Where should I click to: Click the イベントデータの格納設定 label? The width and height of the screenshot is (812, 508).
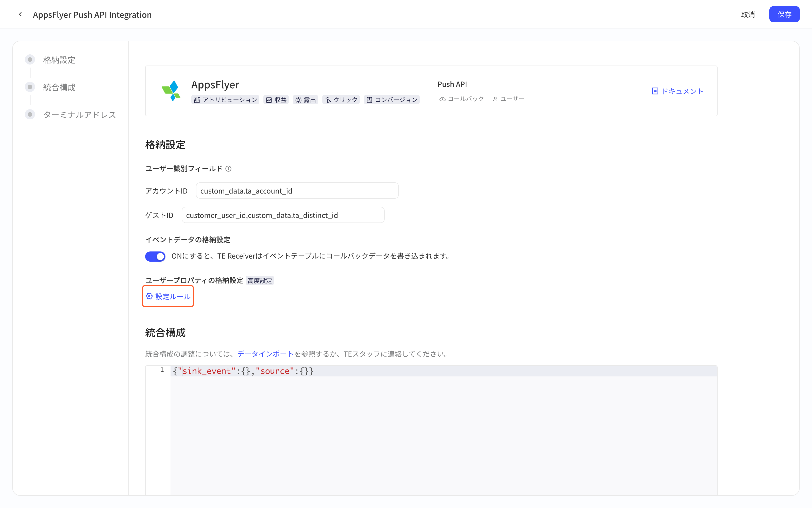[188, 240]
